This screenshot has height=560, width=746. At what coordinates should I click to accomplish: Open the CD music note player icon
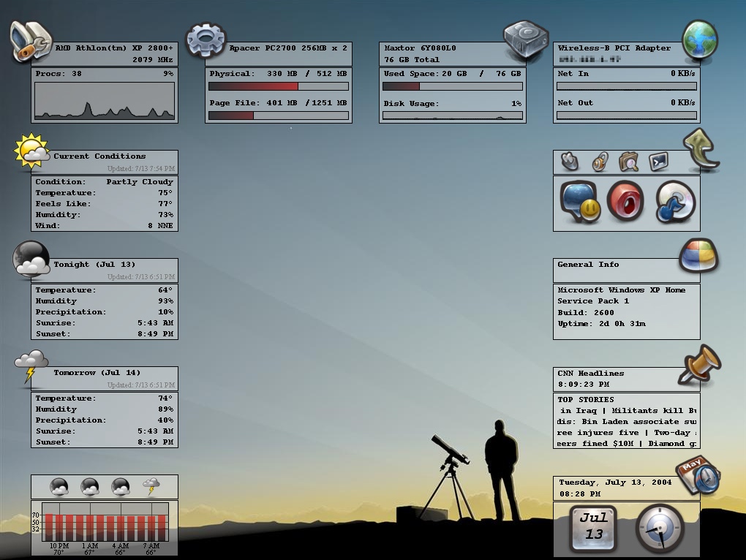674,202
